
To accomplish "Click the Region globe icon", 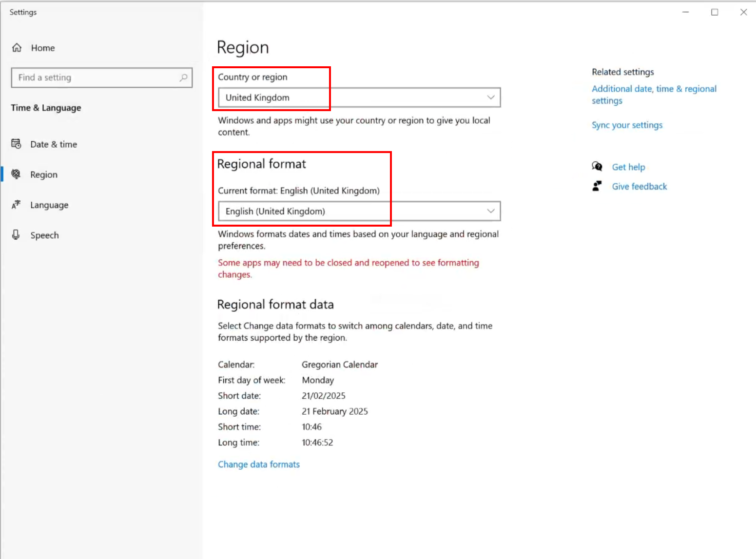I will coord(16,174).
